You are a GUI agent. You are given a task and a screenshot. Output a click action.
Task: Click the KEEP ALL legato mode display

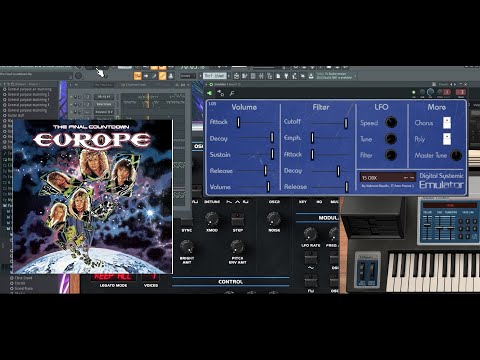113,277
